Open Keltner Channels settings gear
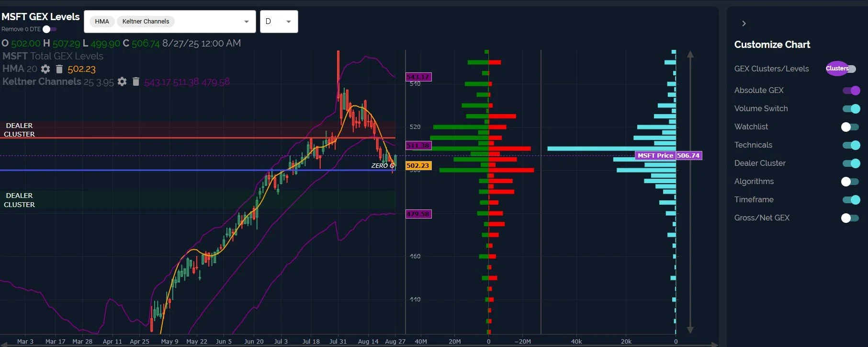The width and height of the screenshot is (868, 347). tap(122, 82)
